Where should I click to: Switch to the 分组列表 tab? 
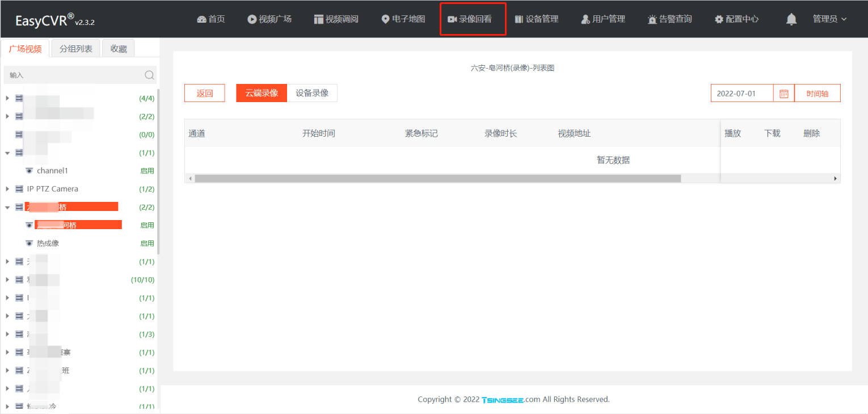(76, 49)
